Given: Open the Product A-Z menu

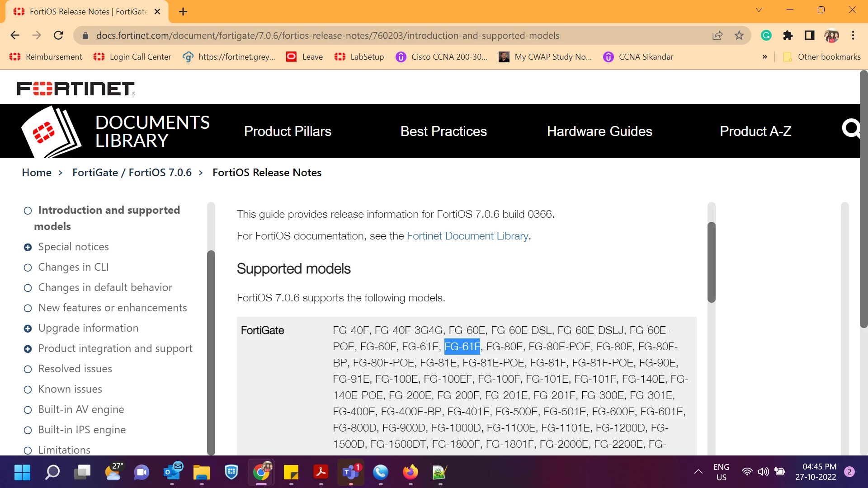Looking at the screenshot, I should point(755,131).
